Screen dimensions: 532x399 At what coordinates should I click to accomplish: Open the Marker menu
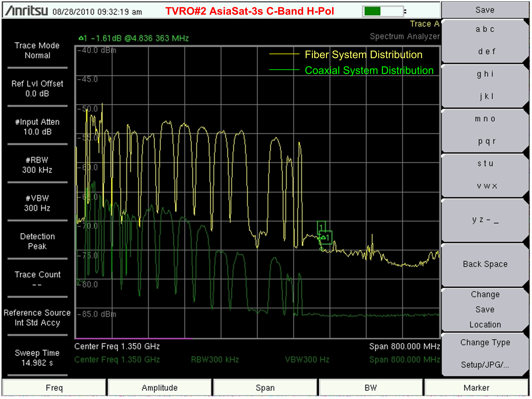coord(476,388)
